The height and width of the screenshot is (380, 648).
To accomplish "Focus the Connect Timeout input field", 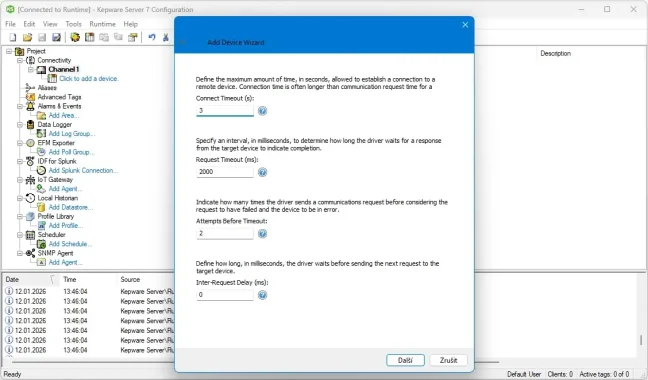I will tap(225, 111).
